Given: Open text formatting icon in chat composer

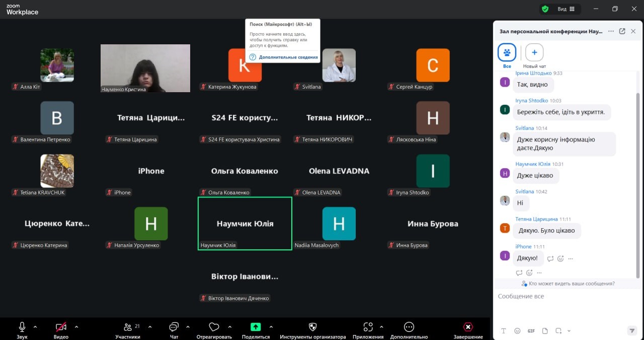Looking at the screenshot, I should pyautogui.click(x=504, y=331).
